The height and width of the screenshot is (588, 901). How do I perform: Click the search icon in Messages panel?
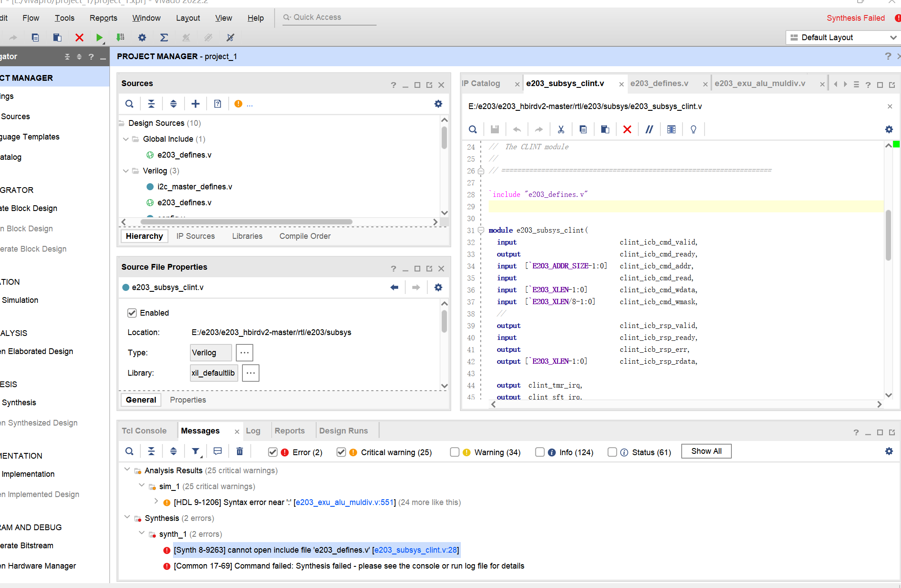(129, 451)
